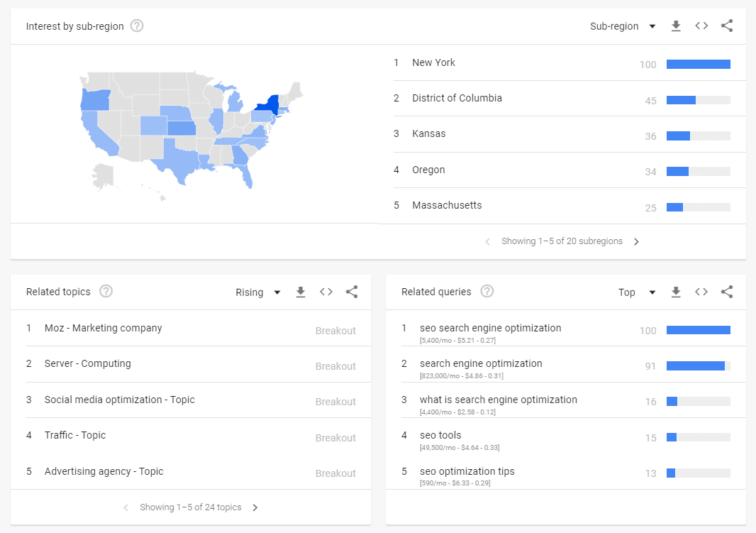
Task: Share the Interest by sub-region chart
Action: 727,26
